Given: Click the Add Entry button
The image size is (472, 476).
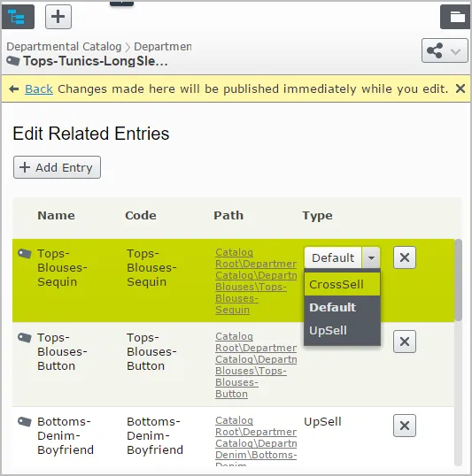Looking at the screenshot, I should pyautogui.click(x=57, y=167).
